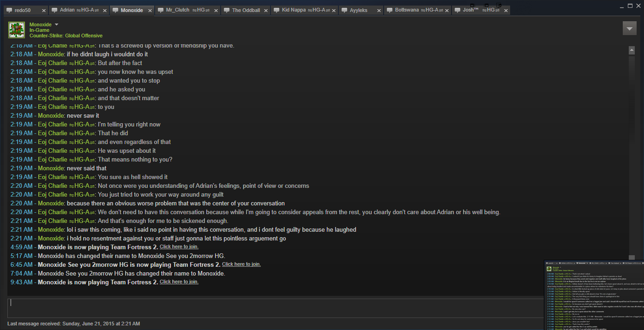
Task: Close The Oddball chat tab
Action: pos(265,10)
